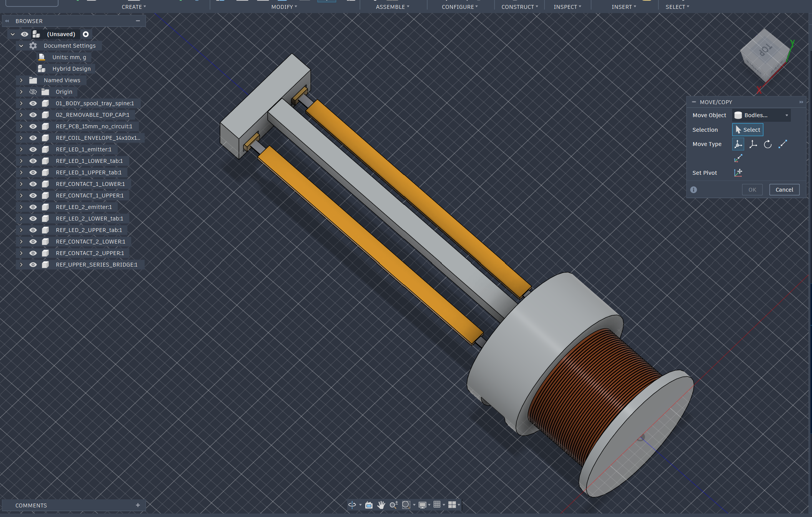The image size is (812, 517).
Task: Toggle visibility of REF_LED_1_emitter
Action: (x=33, y=149)
